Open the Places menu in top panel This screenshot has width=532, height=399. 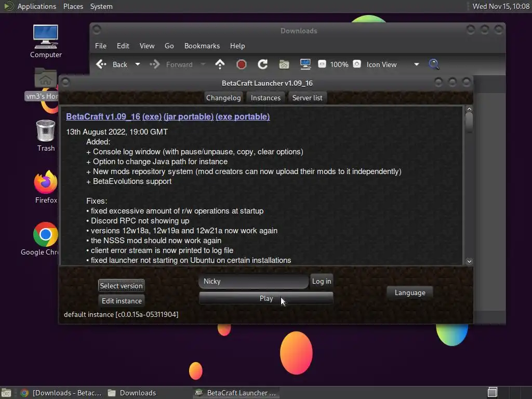pos(73,6)
